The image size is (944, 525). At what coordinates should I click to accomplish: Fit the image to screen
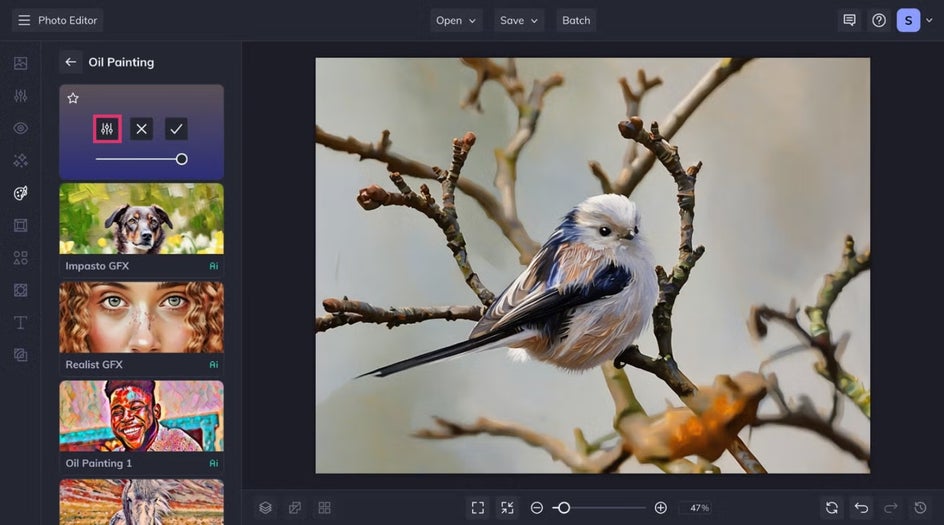pyautogui.click(x=478, y=508)
